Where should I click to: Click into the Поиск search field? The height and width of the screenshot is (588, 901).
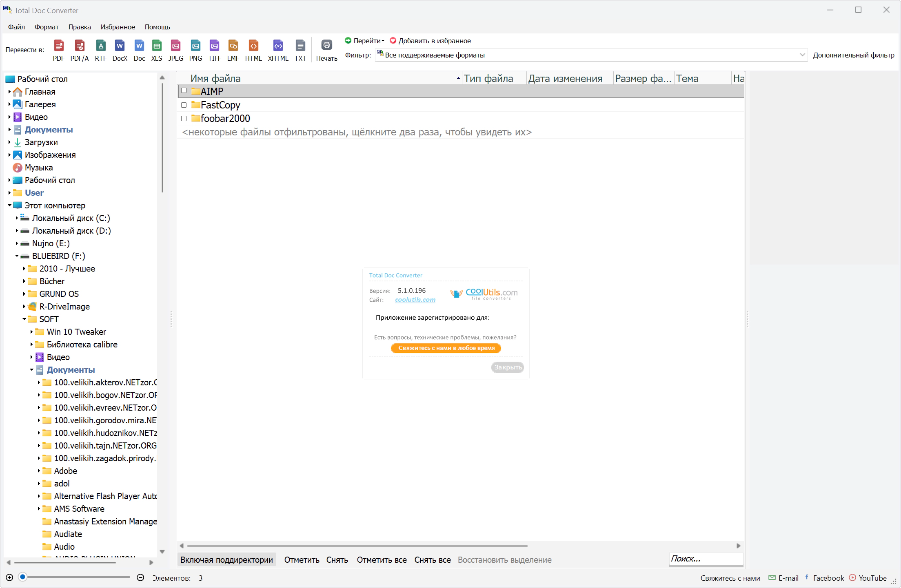pos(706,559)
